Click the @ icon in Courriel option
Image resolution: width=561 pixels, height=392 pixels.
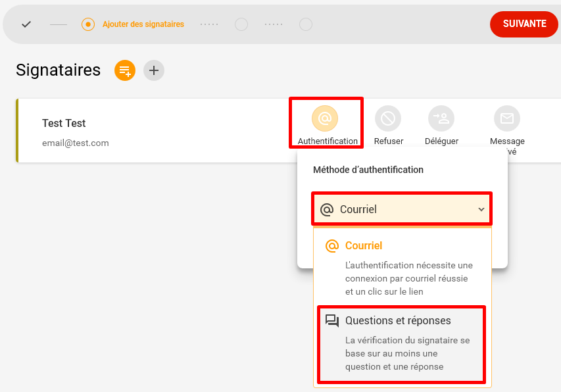click(x=332, y=246)
